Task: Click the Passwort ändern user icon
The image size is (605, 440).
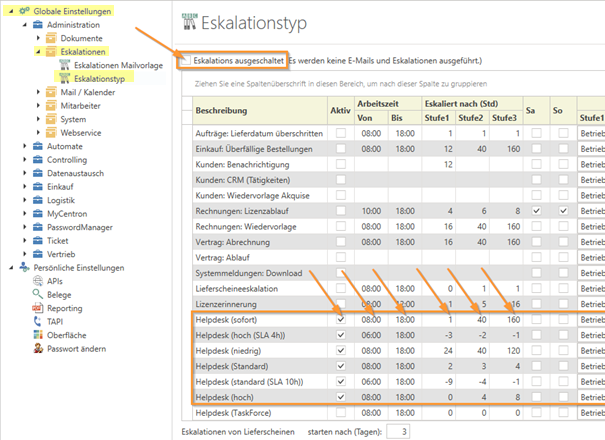Action: [x=38, y=349]
